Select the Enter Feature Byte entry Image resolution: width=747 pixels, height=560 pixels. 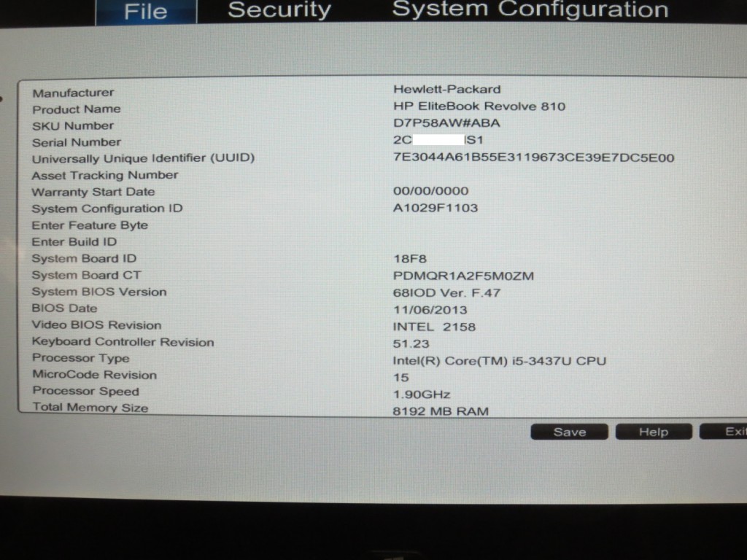(90, 225)
